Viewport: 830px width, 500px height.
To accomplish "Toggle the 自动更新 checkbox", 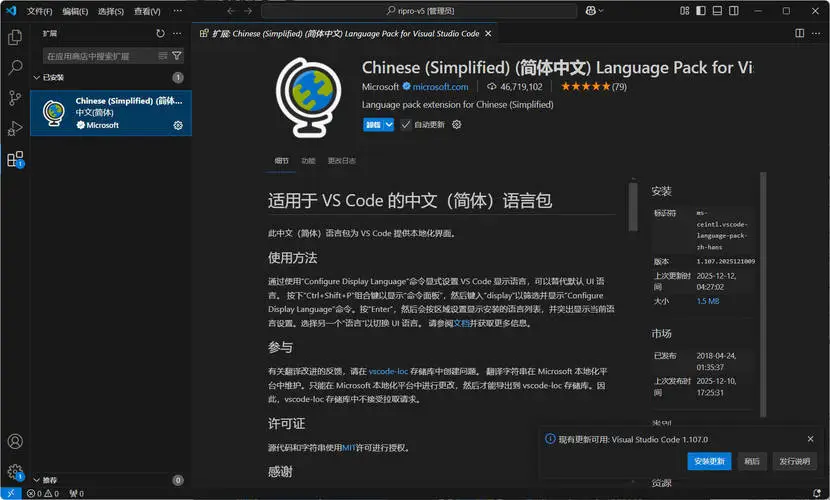I will tap(406, 125).
